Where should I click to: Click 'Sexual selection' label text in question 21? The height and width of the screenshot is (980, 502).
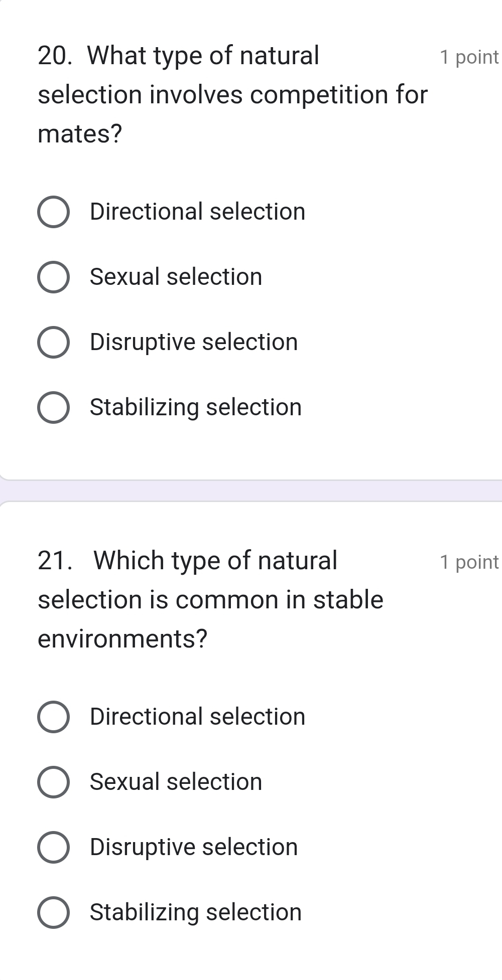(x=176, y=782)
